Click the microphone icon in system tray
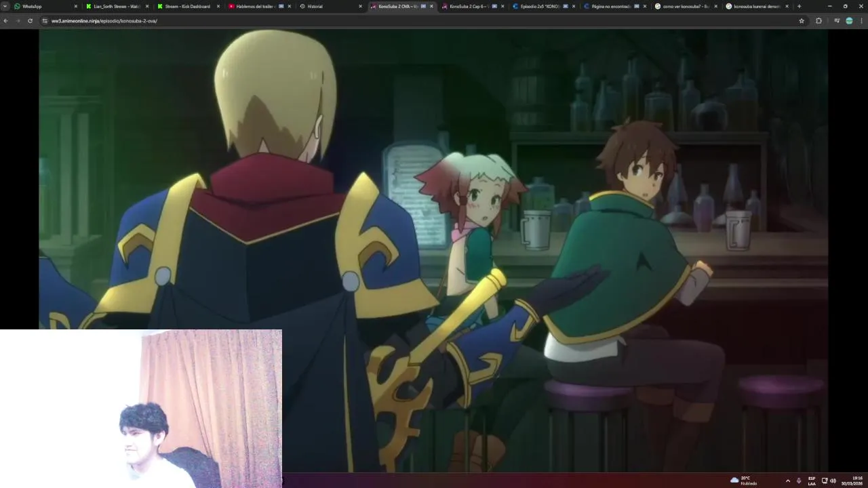 799,481
